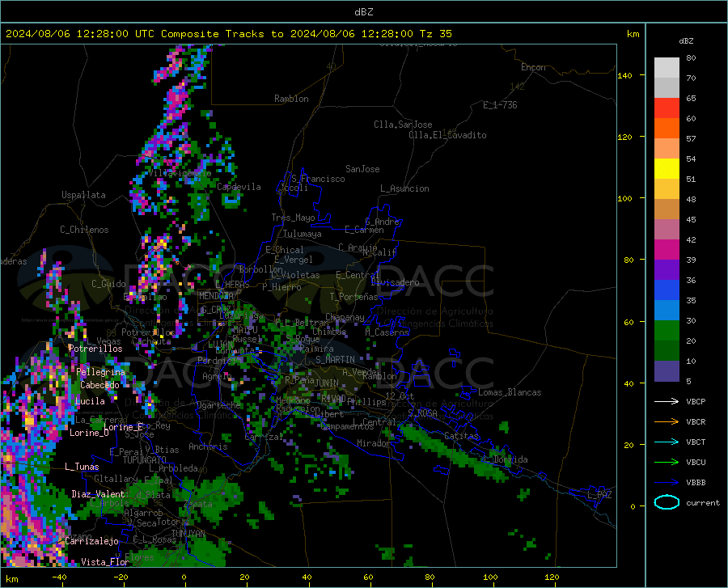Click the 54 dBZ yellow color swatch
Screen dimensions: 728x588
(x=667, y=169)
